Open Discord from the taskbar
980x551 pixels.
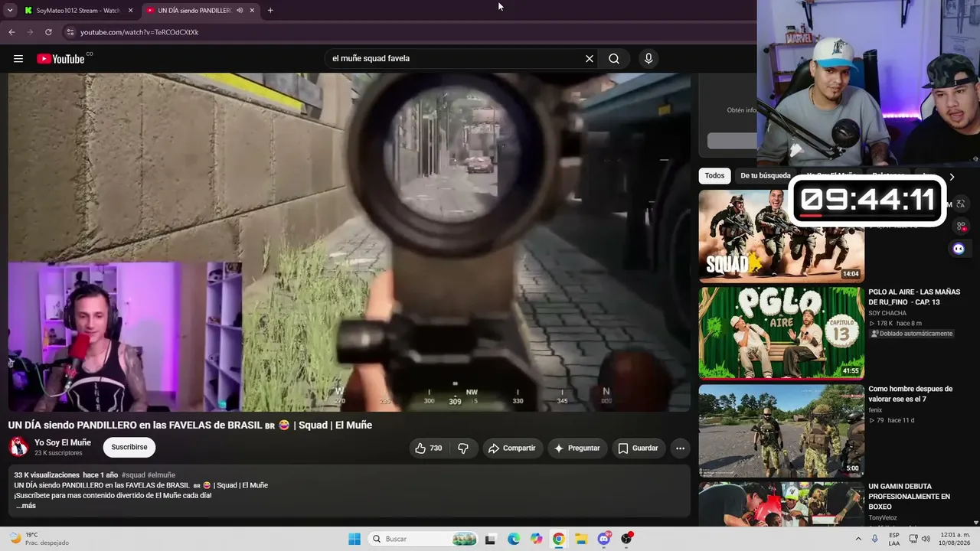(x=604, y=539)
